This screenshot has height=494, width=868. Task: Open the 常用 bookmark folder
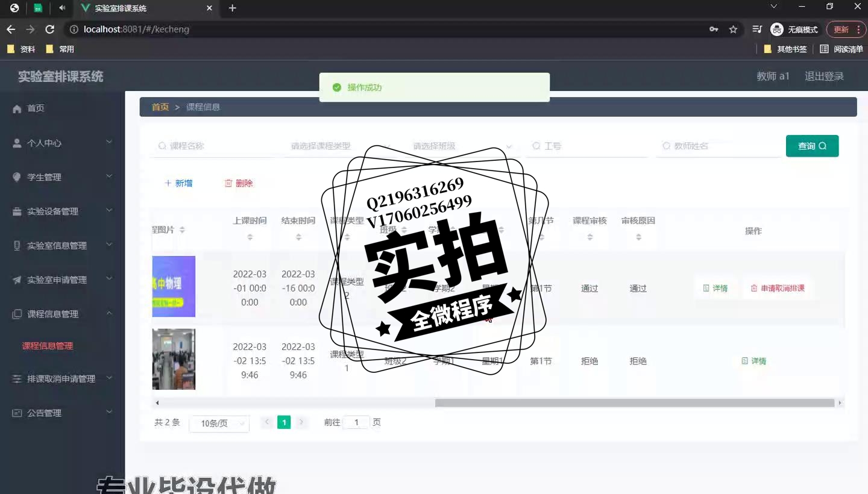click(x=60, y=49)
